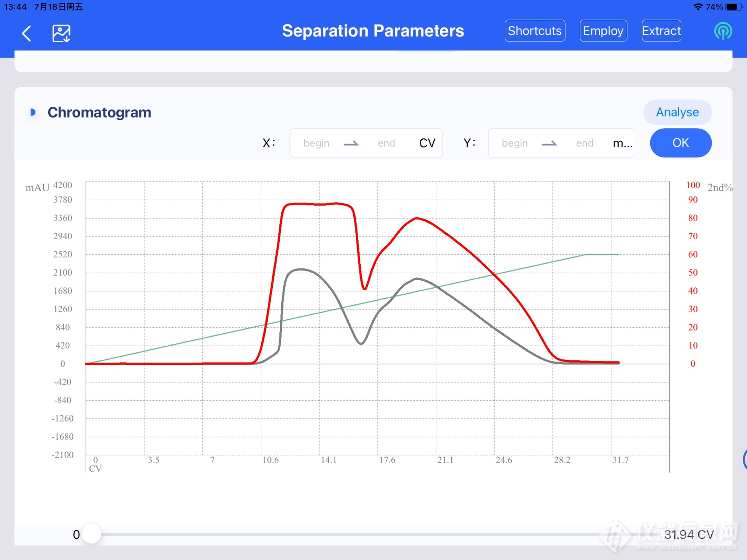Tap the truncated Y axis unit label
The width and height of the screenshot is (747, 560).
(622, 143)
